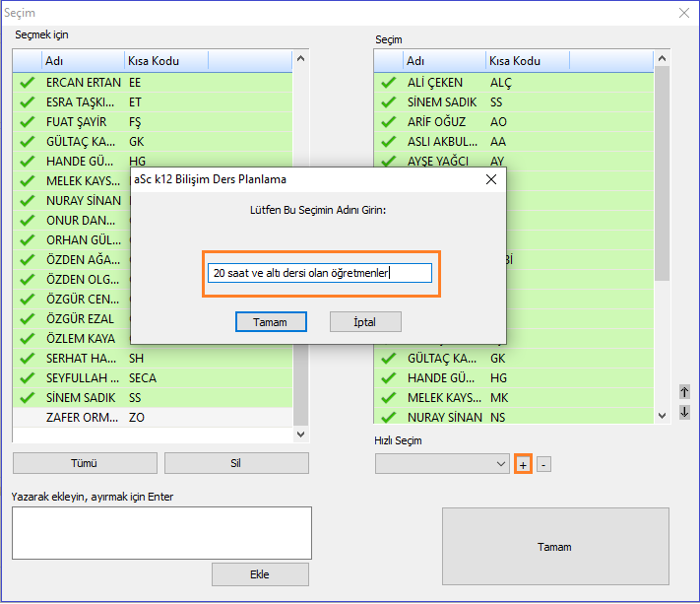Click short code MK in right list
This screenshot has width=700, height=604.
499,398
